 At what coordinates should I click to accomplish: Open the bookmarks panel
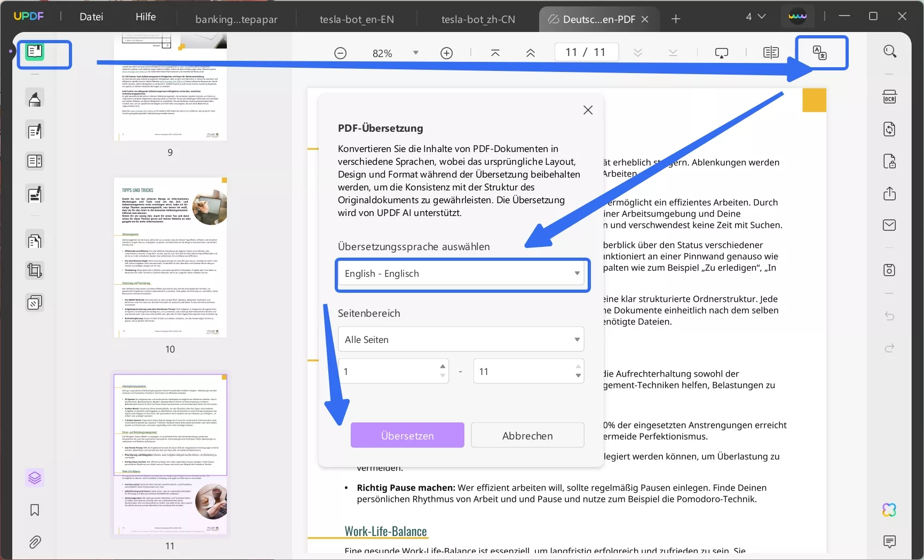(35, 510)
